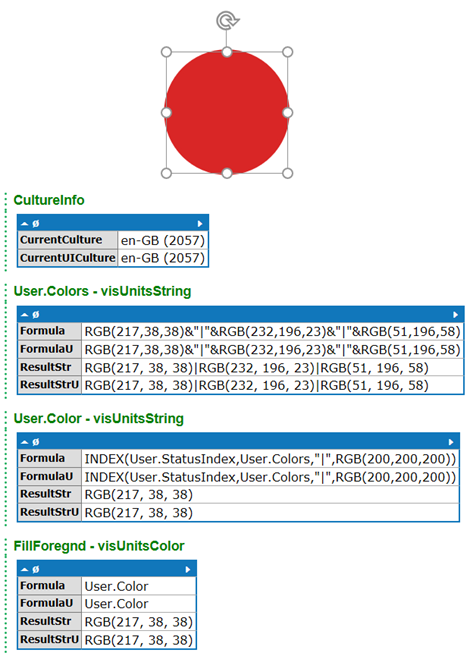Click the bottom-right selection handle of the circle
Screen dimensions: 470x659
[x=288, y=173]
